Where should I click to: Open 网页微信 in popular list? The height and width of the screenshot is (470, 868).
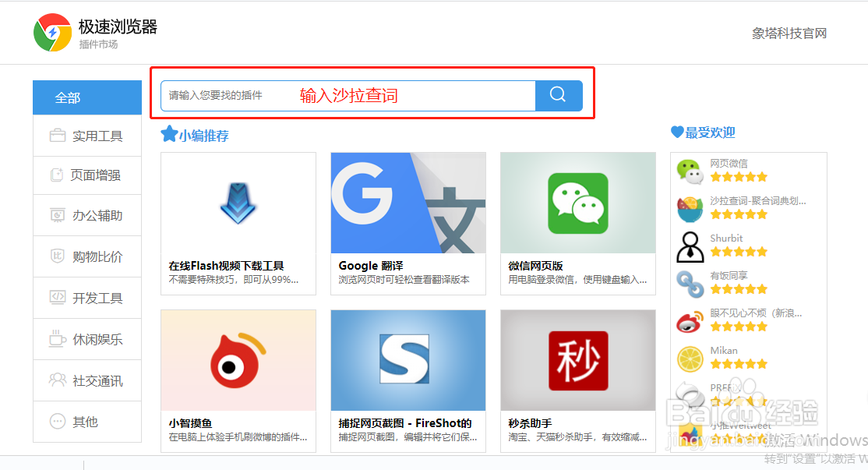[729, 164]
